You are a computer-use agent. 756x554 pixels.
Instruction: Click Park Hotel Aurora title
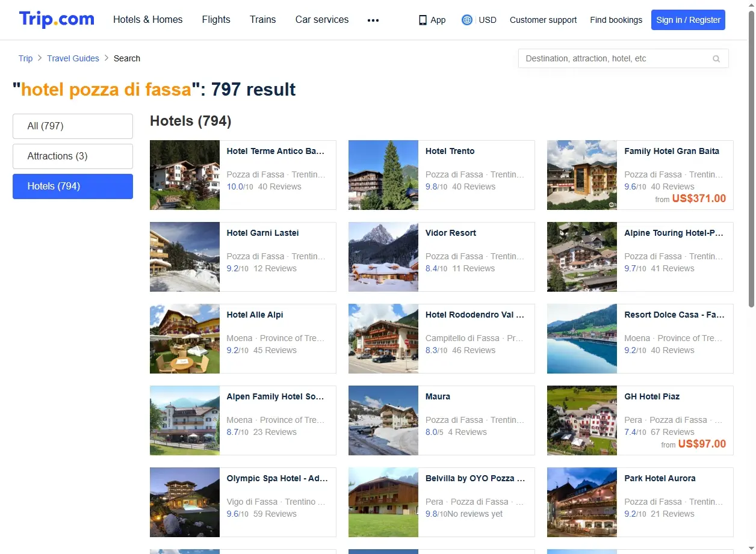[660, 478]
